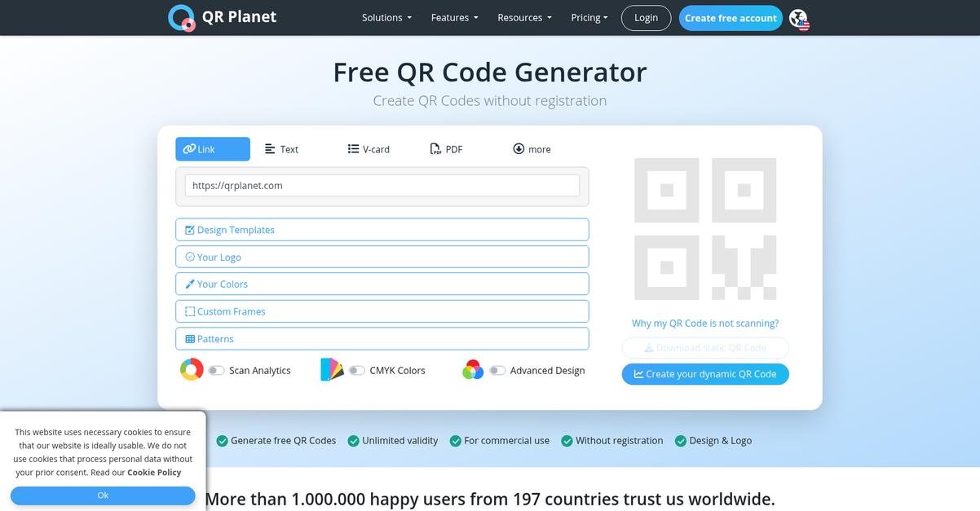The width and height of the screenshot is (980, 511).
Task: Expand the Resources navigation menu
Action: pos(524,17)
